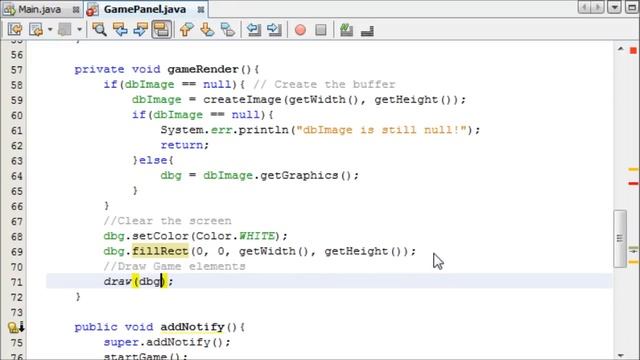The height and width of the screenshot is (360, 640).
Task: Click yellow warning mark above the red error mark
Action: click(633, 169)
